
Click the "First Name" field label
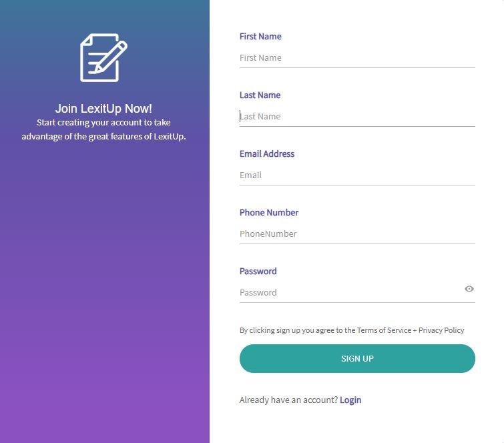260,37
